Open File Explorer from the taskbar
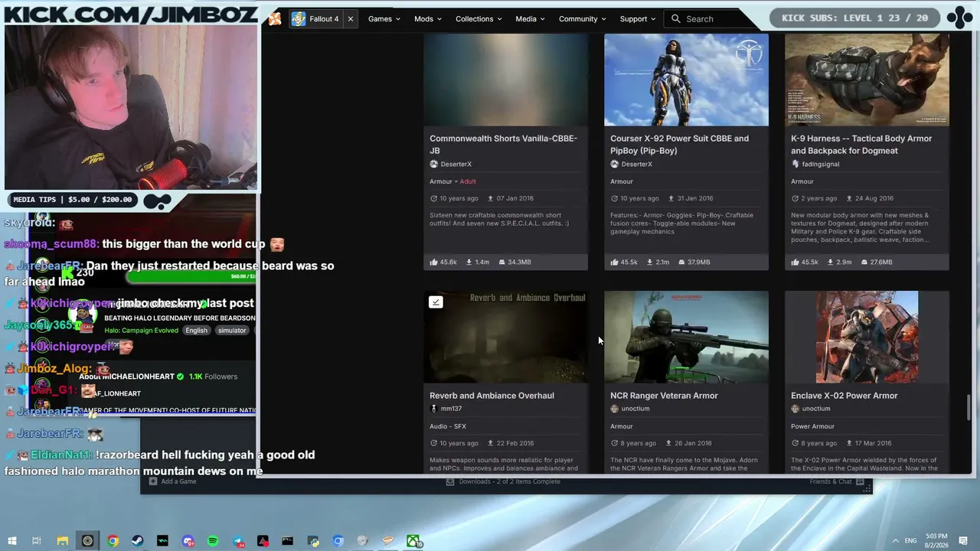This screenshot has height=551, width=980. (x=63, y=541)
